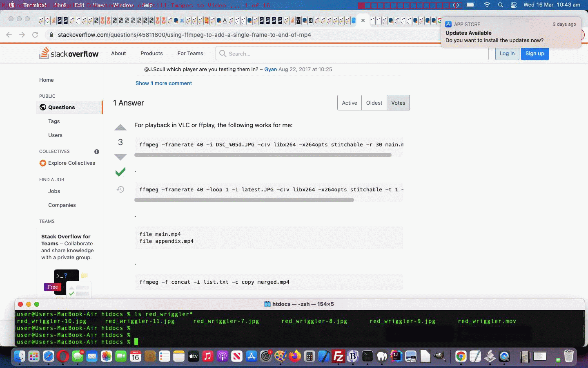Open the answer's activity history icon
The image size is (588, 368).
[x=120, y=189]
